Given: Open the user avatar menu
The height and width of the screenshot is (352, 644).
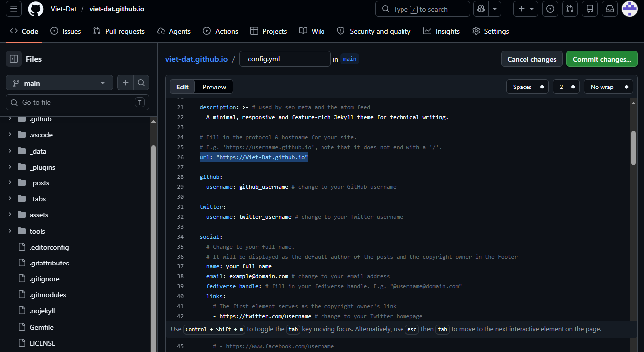Looking at the screenshot, I should [630, 9].
